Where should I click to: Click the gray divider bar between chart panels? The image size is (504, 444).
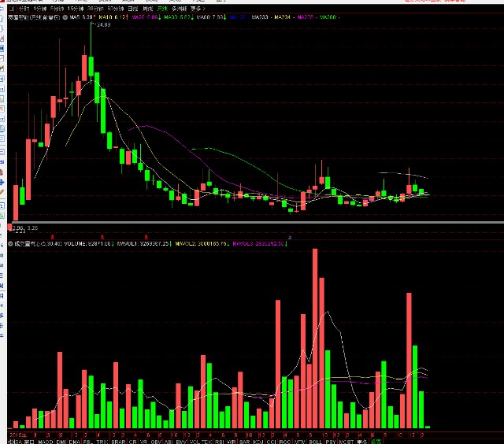pos(258,222)
